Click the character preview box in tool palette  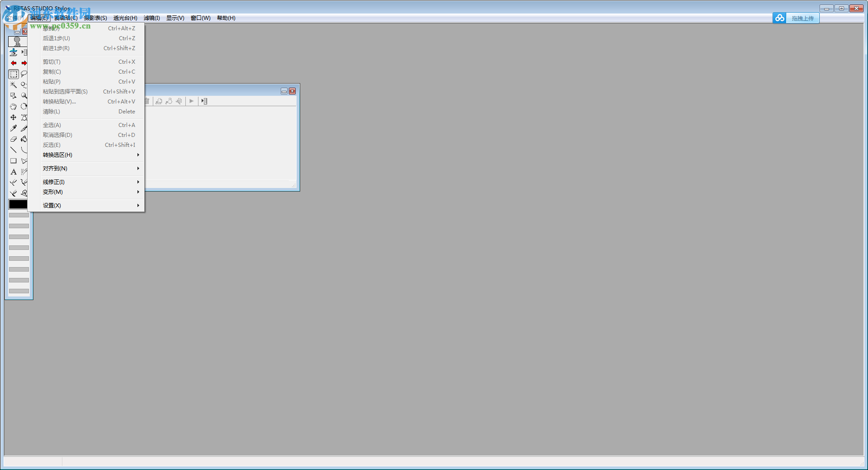click(x=18, y=41)
